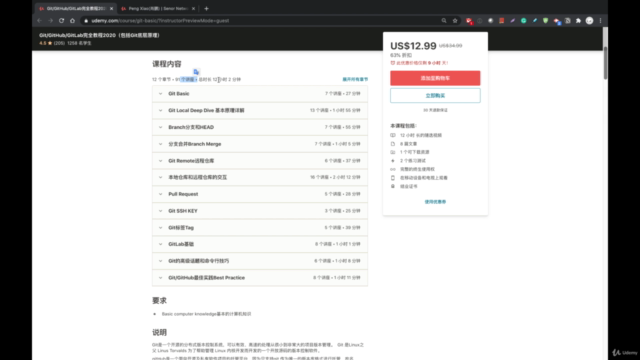Close the Git/GitHub/GitLab course tab
640x360 pixels.
coord(111,8)
